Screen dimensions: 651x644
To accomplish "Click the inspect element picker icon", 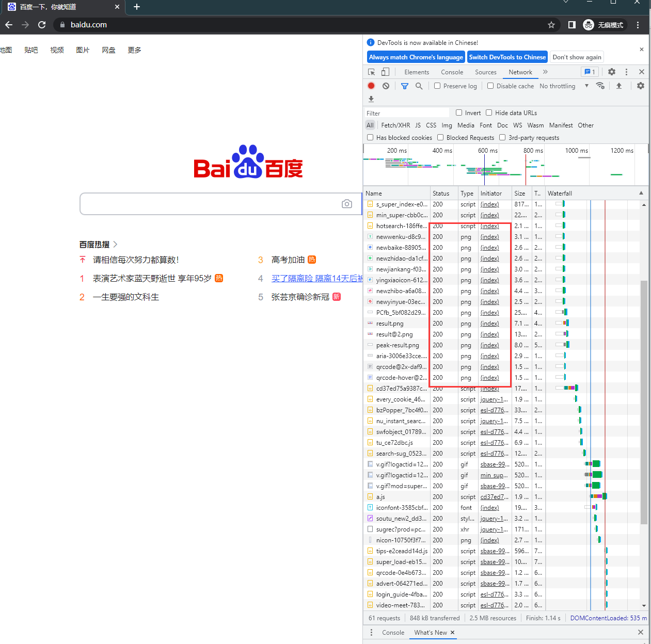I will tap(372, 72).
